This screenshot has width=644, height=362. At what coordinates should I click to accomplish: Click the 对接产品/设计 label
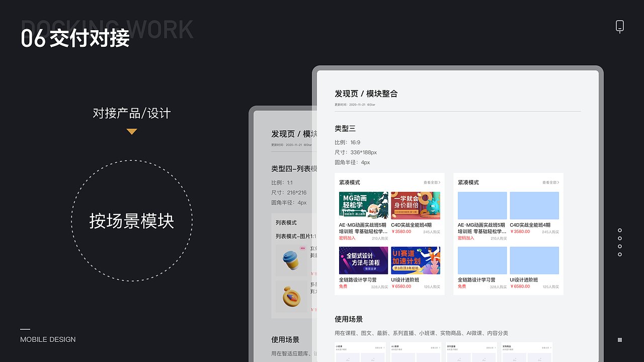[x=132, y=113]
